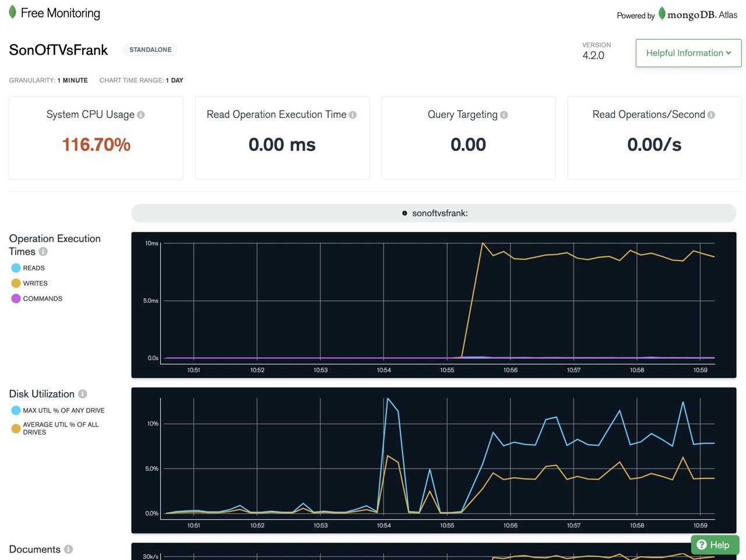The image size is (746, 560).
Task: Select the sonoftvsfrank host pill
Action: [x=434, y=213]
